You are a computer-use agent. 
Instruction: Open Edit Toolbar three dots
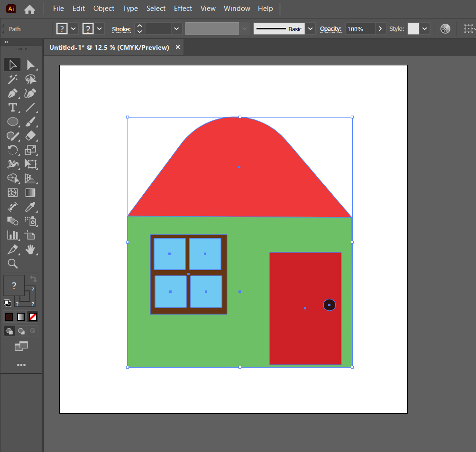21,365
